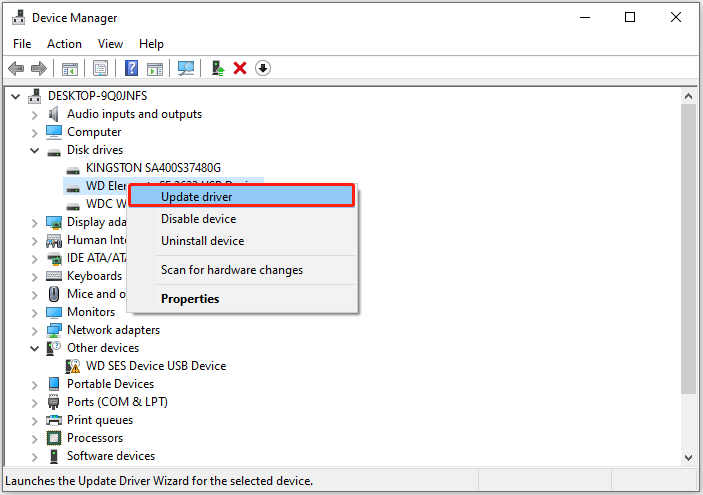
Task: Click the scrollbar up arrow
Action: click(x=688, y=96)
